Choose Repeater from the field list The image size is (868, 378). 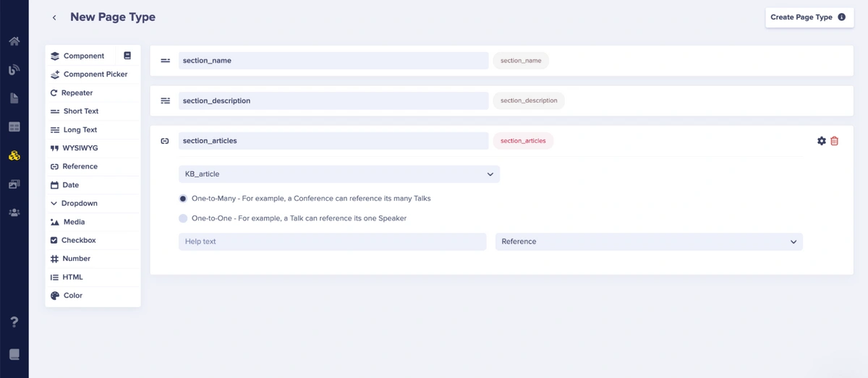coord(77,93)
